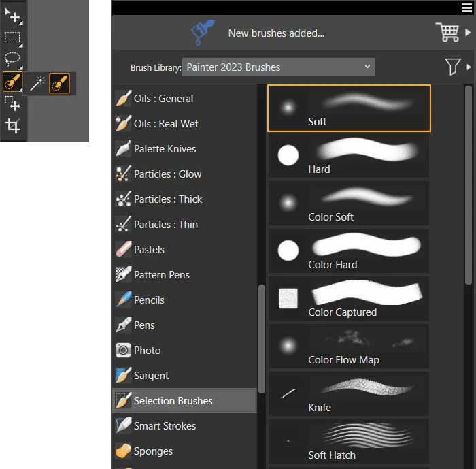Click the brush category list scrollbar
476x469 pixels.
[261, 339]
